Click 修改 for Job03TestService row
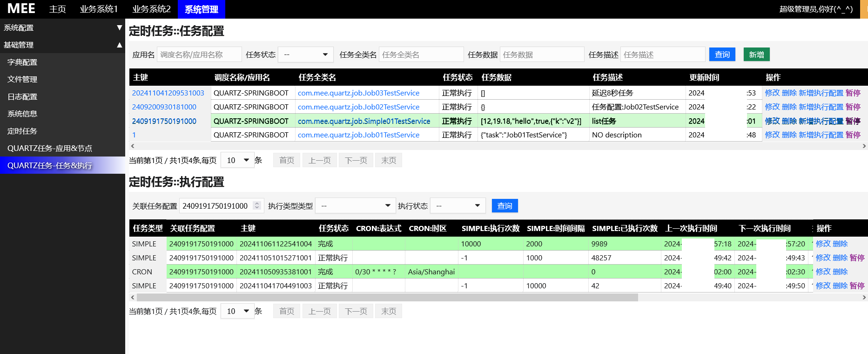Image resolution: width=868 pixels, height=354 pixels. (x=772, y=93)
